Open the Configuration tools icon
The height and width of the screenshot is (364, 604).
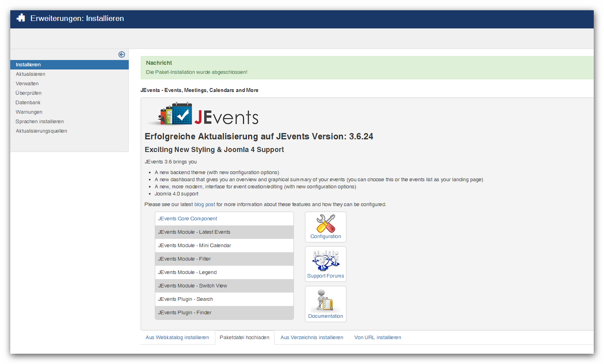[x=326, y=223]
